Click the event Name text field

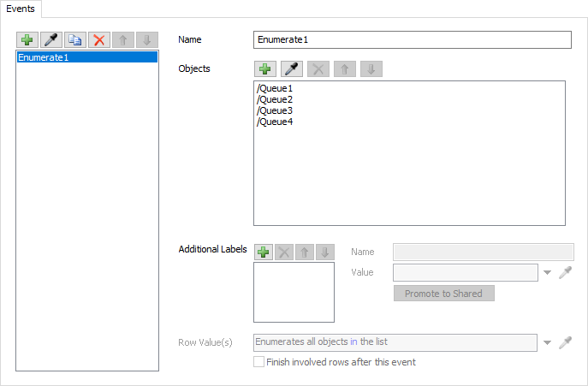(x=413, y=40)
